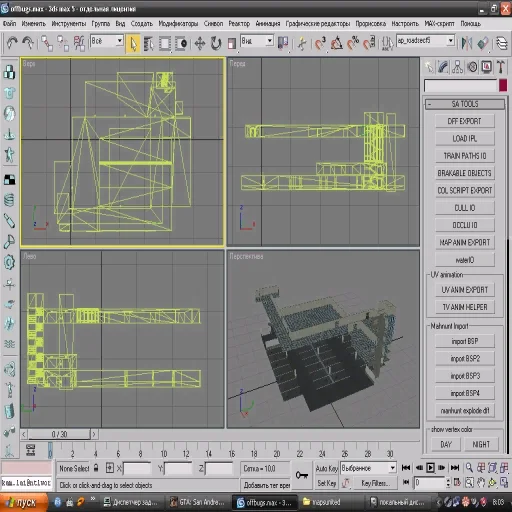The width and height of the screenshot is (512, 512).
Task: Open the Анимация menu
Action: (268, 24)
